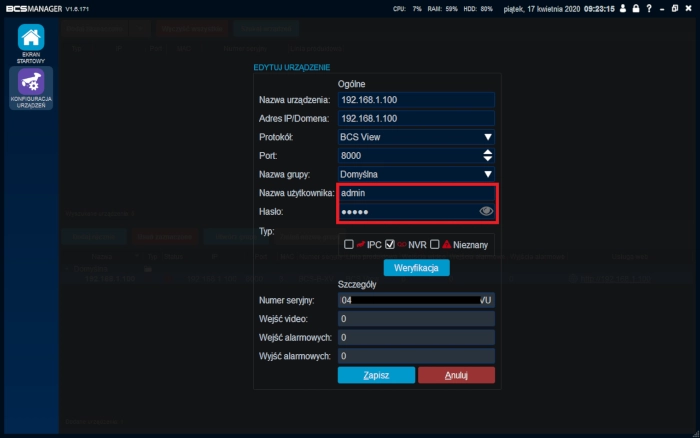Click the CPU usage indicator
Screen dimensions: 700x438
[x=407, y=9]
